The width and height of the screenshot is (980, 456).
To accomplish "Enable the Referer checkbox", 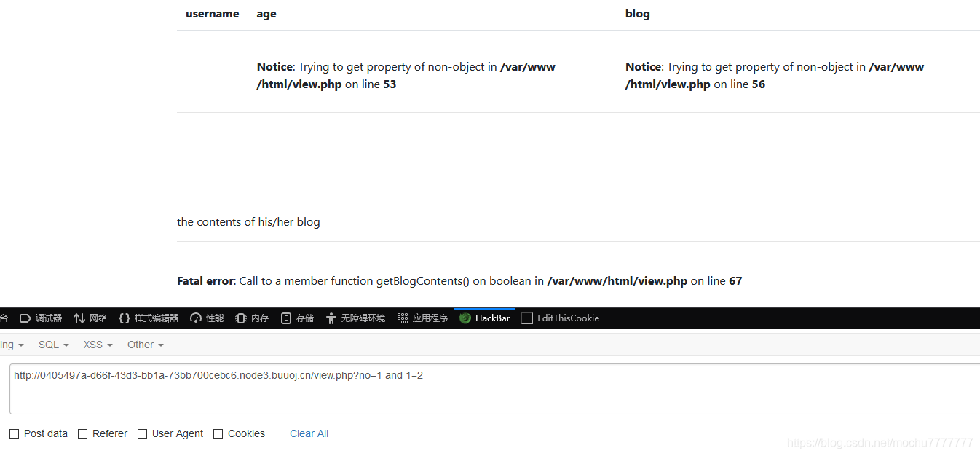I will tap(83, 434).
